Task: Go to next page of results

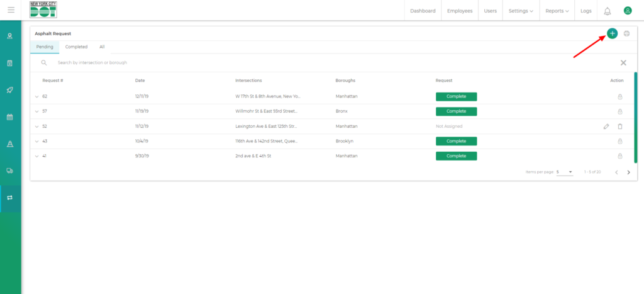Action: (x=628, y=172)
